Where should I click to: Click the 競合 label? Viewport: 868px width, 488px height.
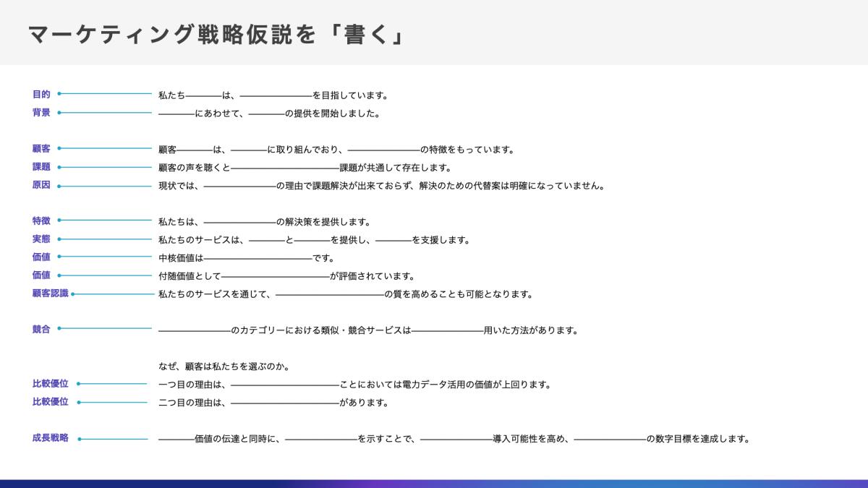pyautogui.click(x=41, y=329)
